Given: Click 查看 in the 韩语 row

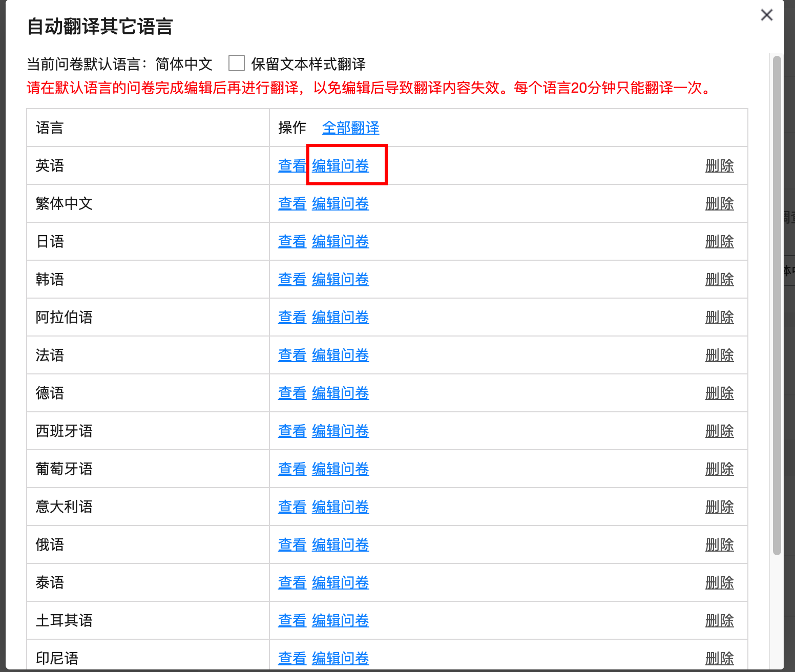Looking at the screenshot, I should point(292,279).
